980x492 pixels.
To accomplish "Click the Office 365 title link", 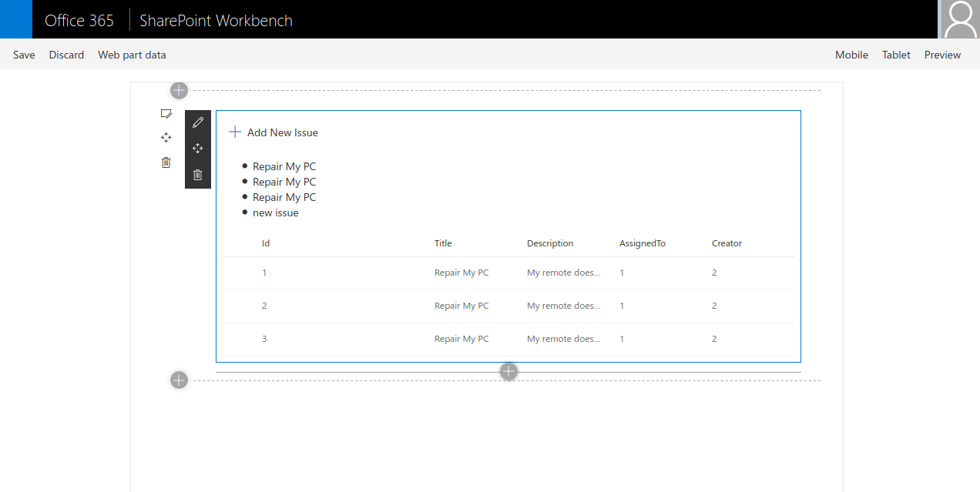I will (79, 21).
